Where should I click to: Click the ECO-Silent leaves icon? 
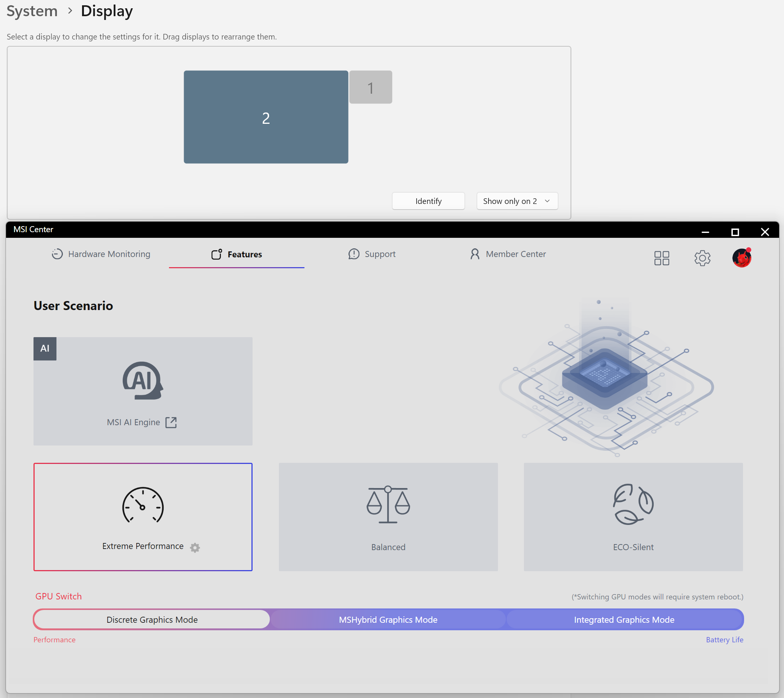click(633, 504)
